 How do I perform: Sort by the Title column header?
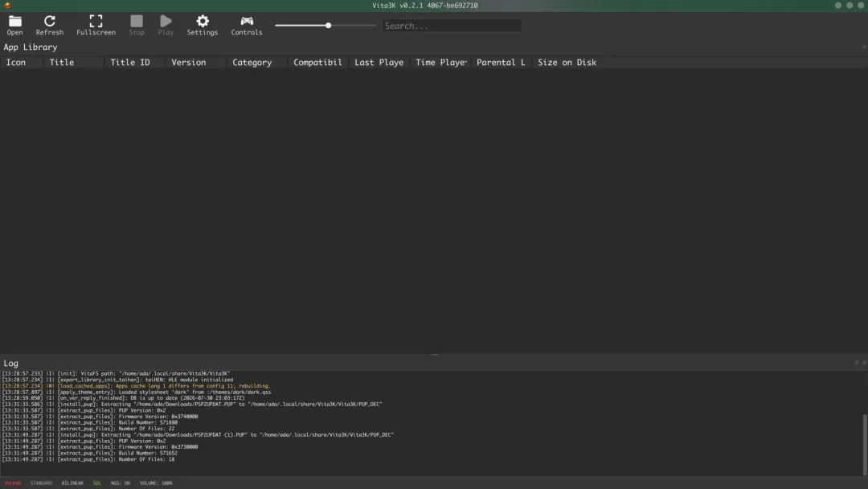[x=74, y=63]
